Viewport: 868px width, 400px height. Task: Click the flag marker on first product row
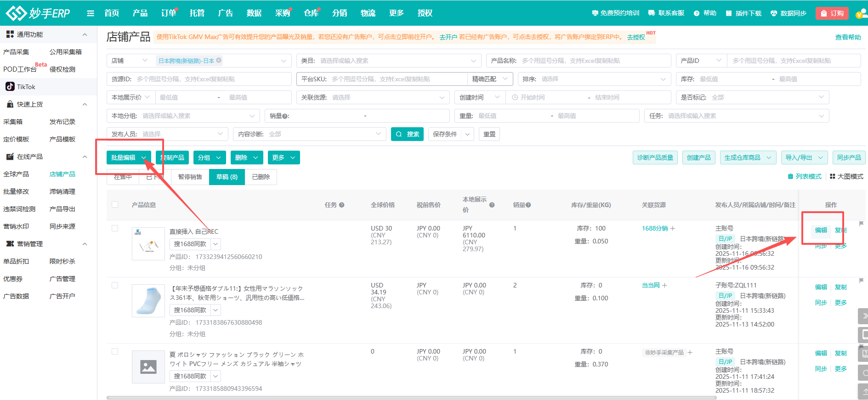(x=861, y=224)
